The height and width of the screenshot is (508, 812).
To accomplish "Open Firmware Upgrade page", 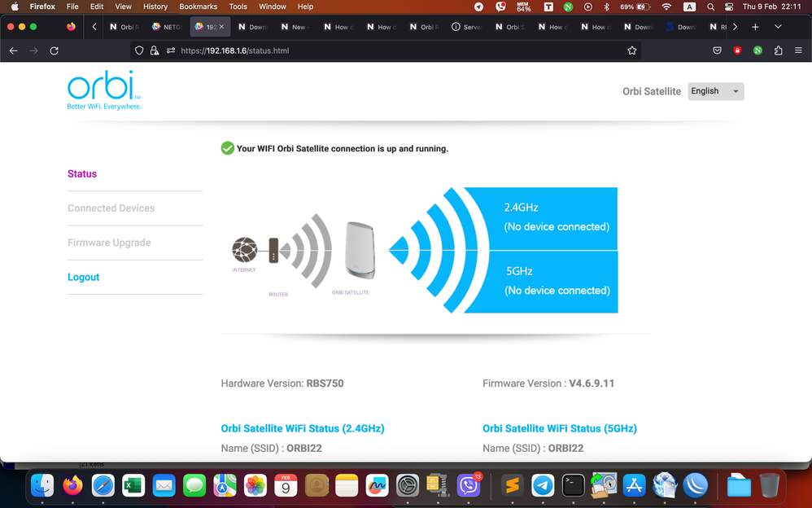I will point(109,243).
